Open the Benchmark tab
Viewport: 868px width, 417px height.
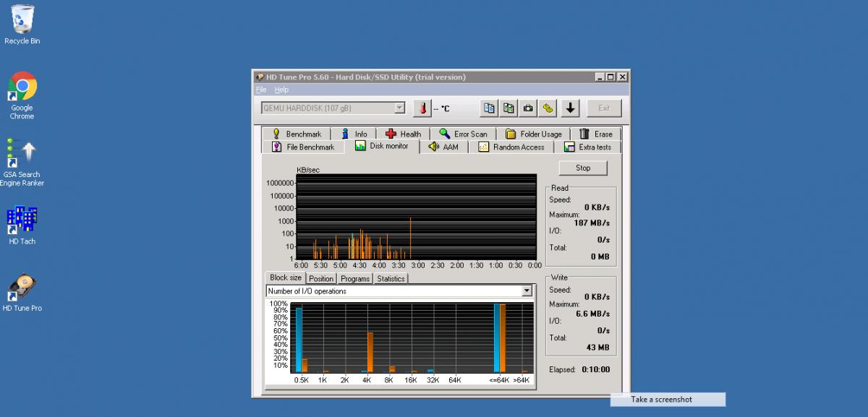click(297, 134)
